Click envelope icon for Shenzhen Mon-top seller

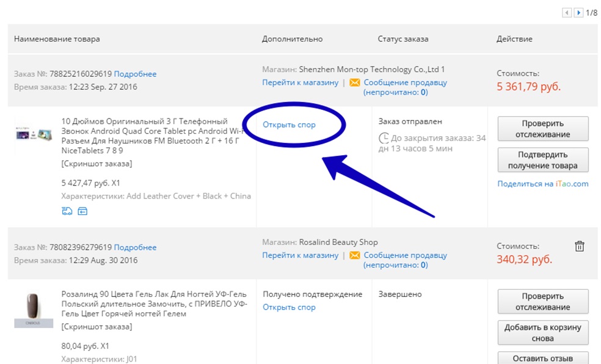(354, 82)
